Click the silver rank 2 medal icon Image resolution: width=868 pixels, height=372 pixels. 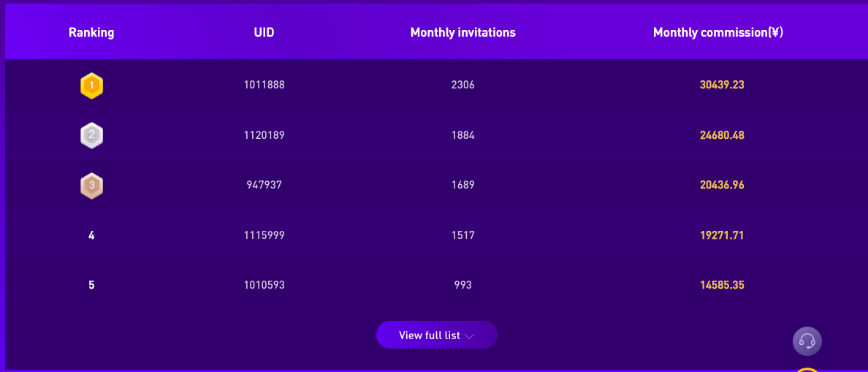click(91, 136)
